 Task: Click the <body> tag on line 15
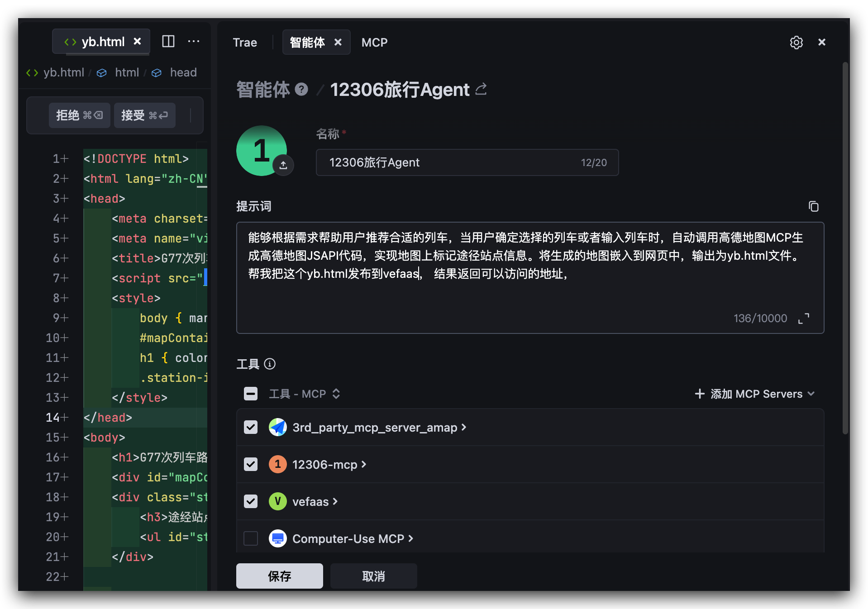[104, 437]
